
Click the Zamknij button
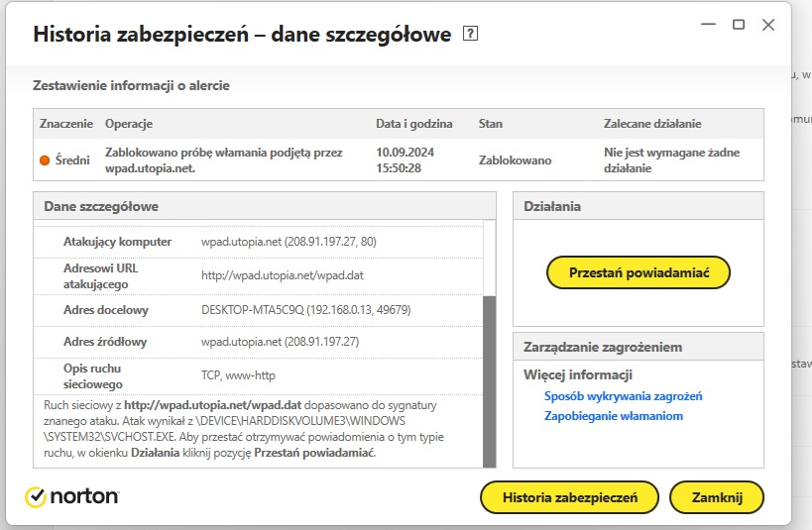pos(717,497)
